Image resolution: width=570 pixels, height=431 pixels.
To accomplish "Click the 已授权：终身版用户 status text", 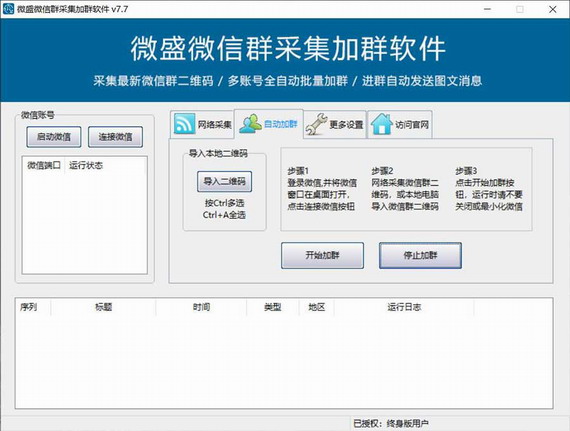I will pyautogui.click(x=391, y=423).
